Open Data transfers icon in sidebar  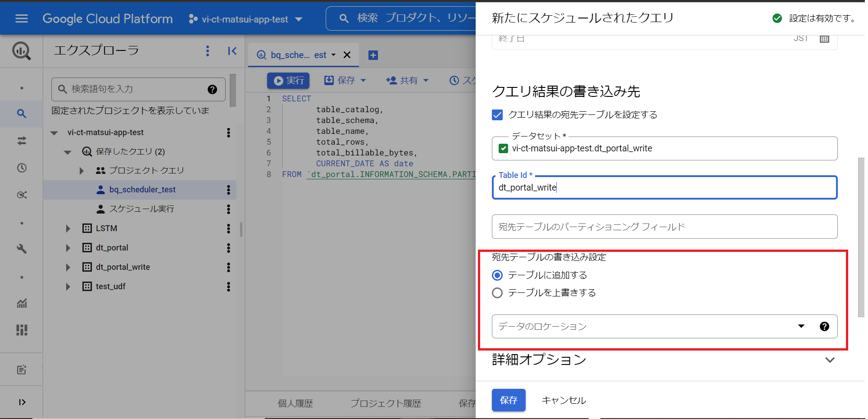[x=22, y=141]
